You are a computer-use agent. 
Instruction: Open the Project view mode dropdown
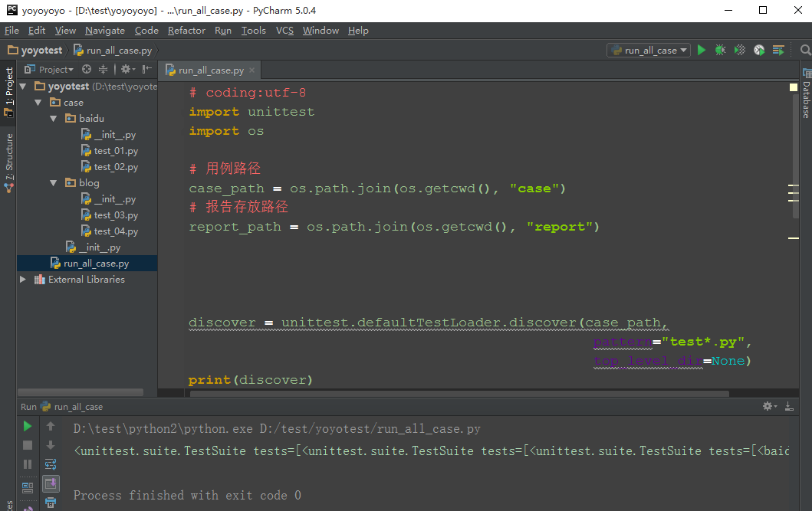(49, 69)
